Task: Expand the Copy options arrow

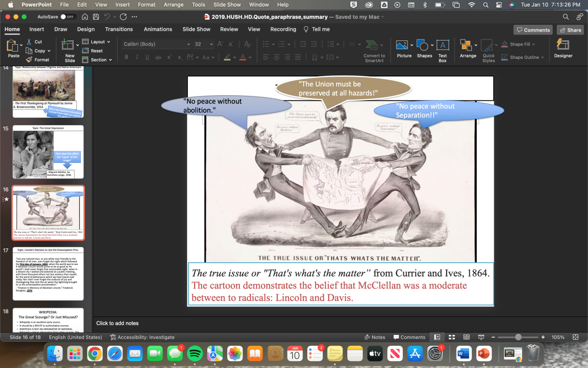Action: [49, 51]
